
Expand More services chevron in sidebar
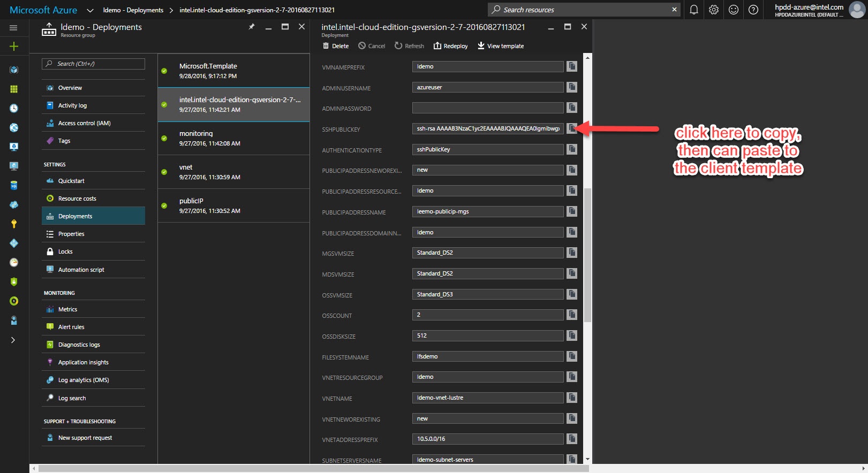(x=13, y=340)
